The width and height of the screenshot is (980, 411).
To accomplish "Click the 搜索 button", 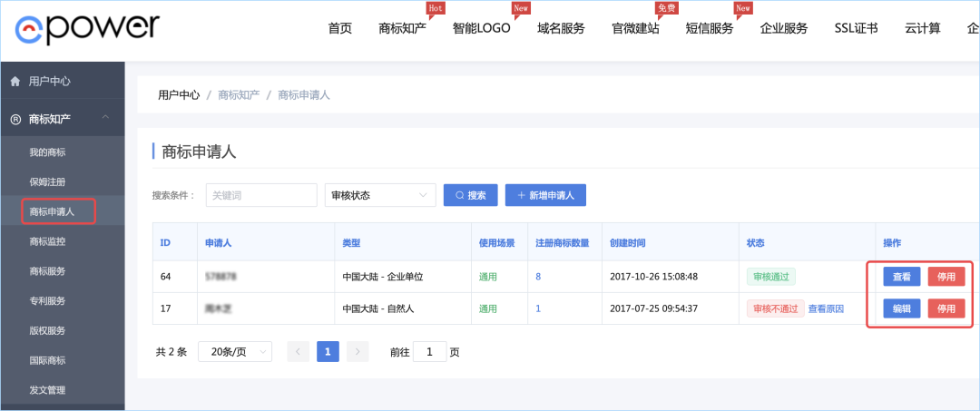I will 470,195.
